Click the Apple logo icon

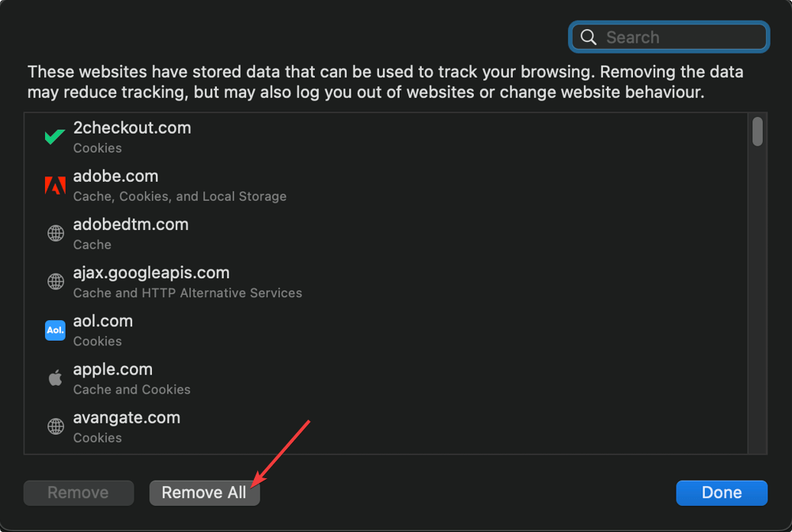pyautogui.click(x=55, y=378)
